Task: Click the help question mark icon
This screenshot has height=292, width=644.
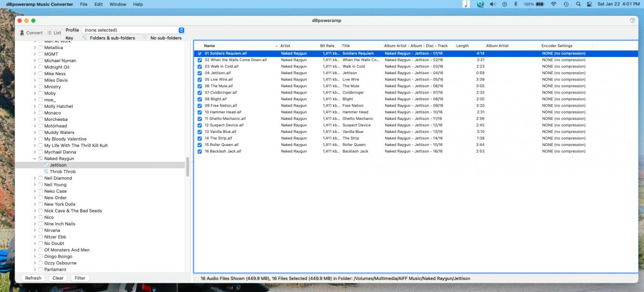Action: tap(632, 20)
